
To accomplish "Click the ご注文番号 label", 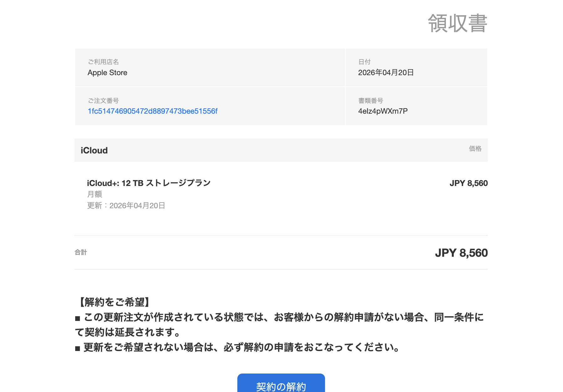I will coord(103,101).
